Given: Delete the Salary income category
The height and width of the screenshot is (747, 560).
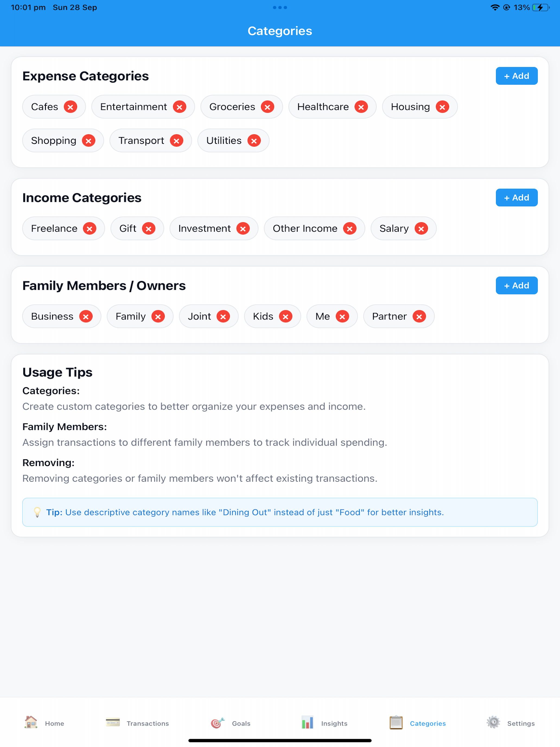Looking at the screenshot, I should click(x=421, y=229).
